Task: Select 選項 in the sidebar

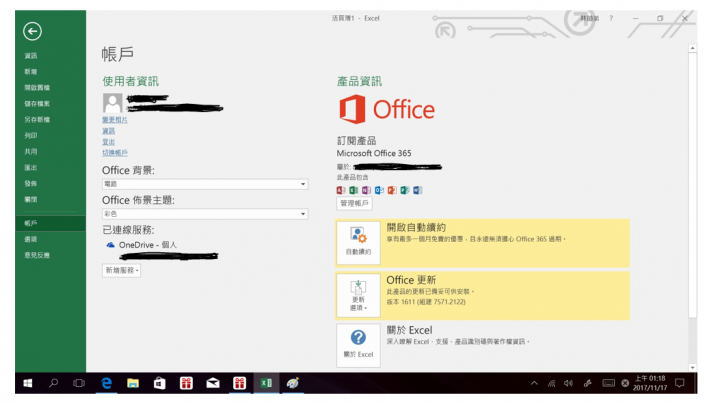Action: (x=31, y=239)
